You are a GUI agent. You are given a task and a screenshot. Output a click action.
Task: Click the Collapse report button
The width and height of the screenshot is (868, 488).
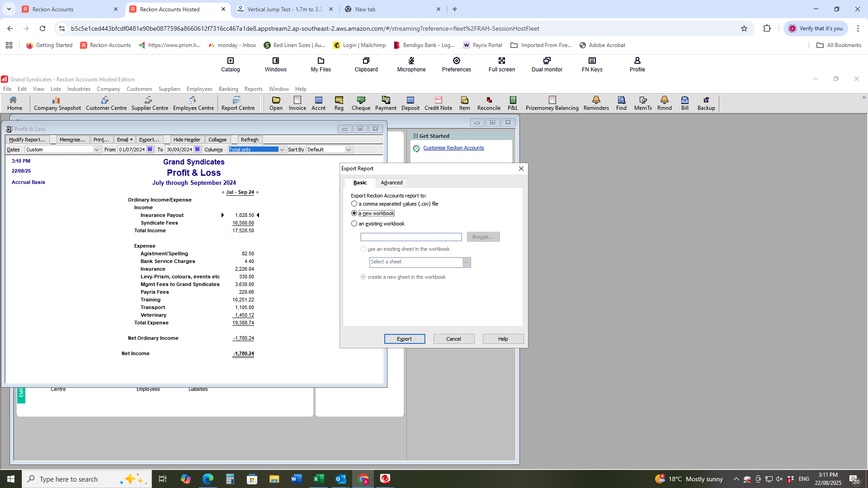pyautogui.click(x=217, y=140)
